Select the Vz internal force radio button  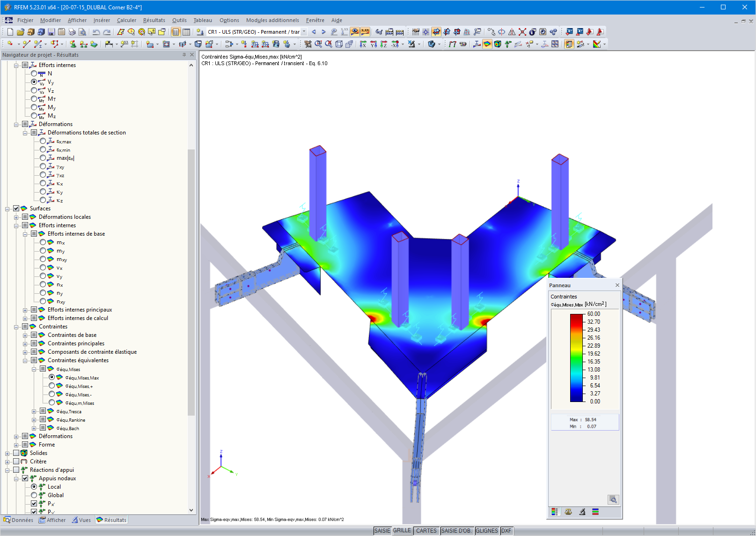tap(34, 90)
